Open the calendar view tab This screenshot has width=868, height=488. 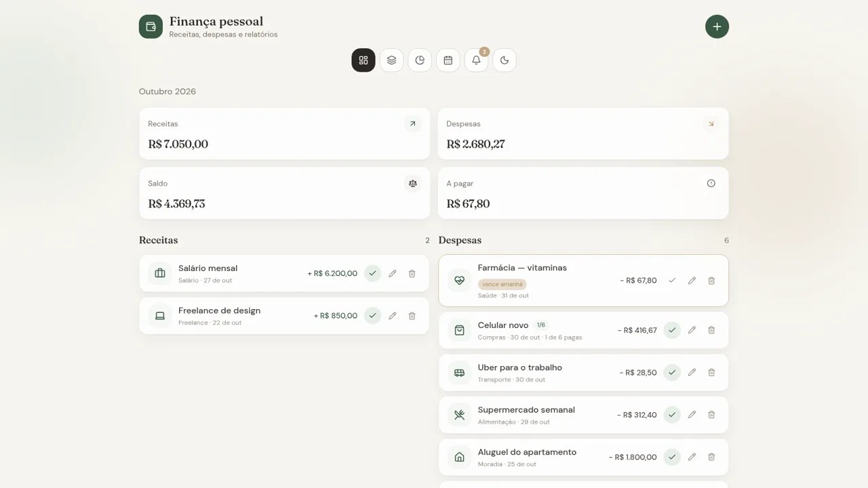tap(448, 60)
